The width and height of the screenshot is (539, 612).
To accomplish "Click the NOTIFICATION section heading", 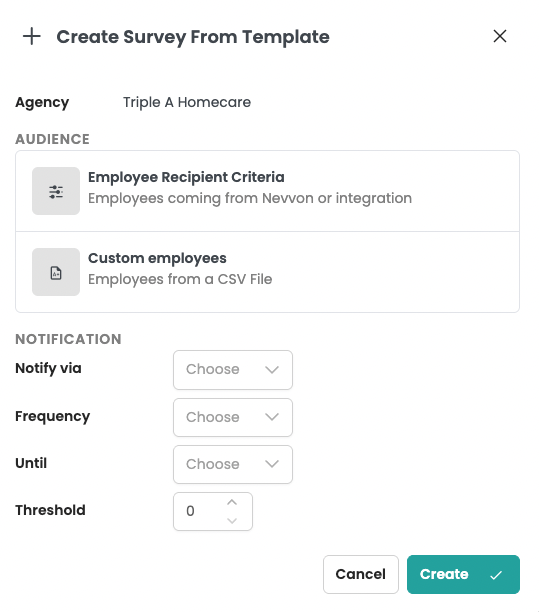I will pyautogui.click(x=68, y=339).
